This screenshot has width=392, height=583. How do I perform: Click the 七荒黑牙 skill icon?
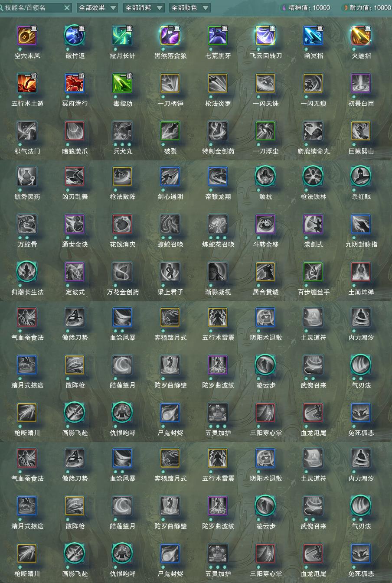tap(218, 36)
